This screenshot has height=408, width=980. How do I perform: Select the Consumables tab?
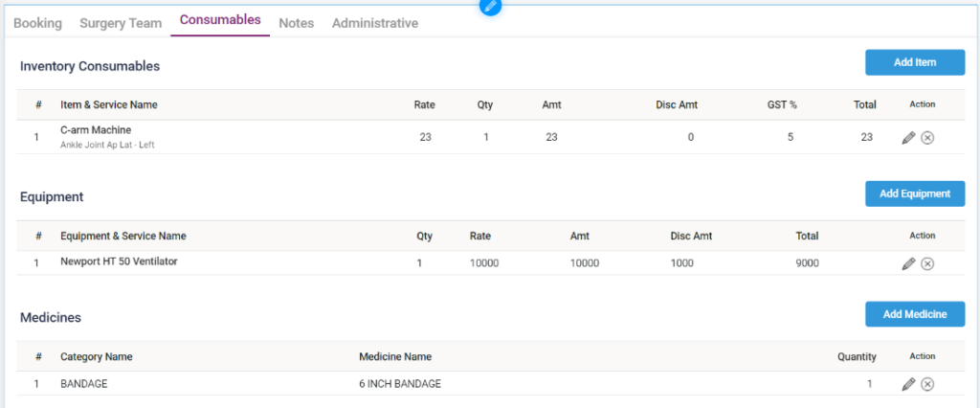point(220,20)
